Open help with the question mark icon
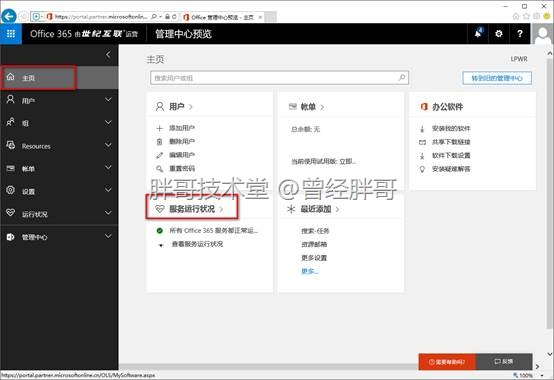554x380 pixels. point(519,34)
